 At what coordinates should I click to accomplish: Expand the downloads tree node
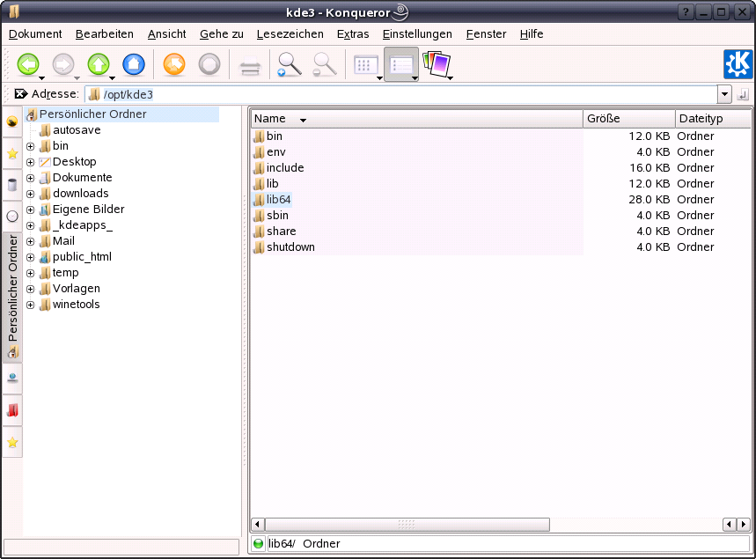click(x=31, y=194)
